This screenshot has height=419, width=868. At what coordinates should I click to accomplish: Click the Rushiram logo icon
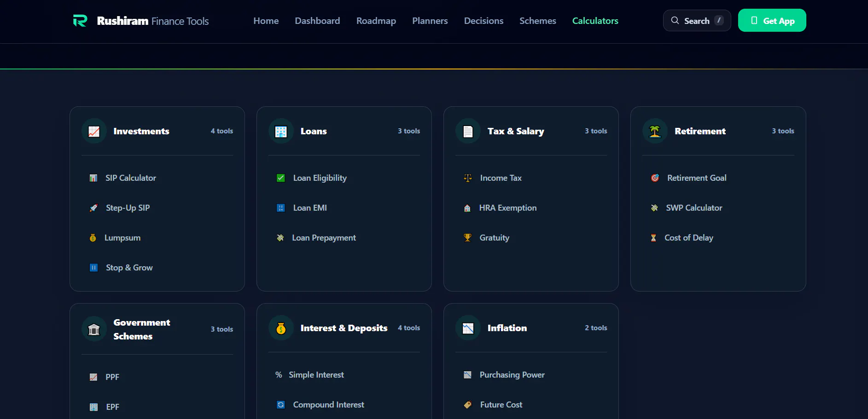pyautogui.click(x=80, y=21)
